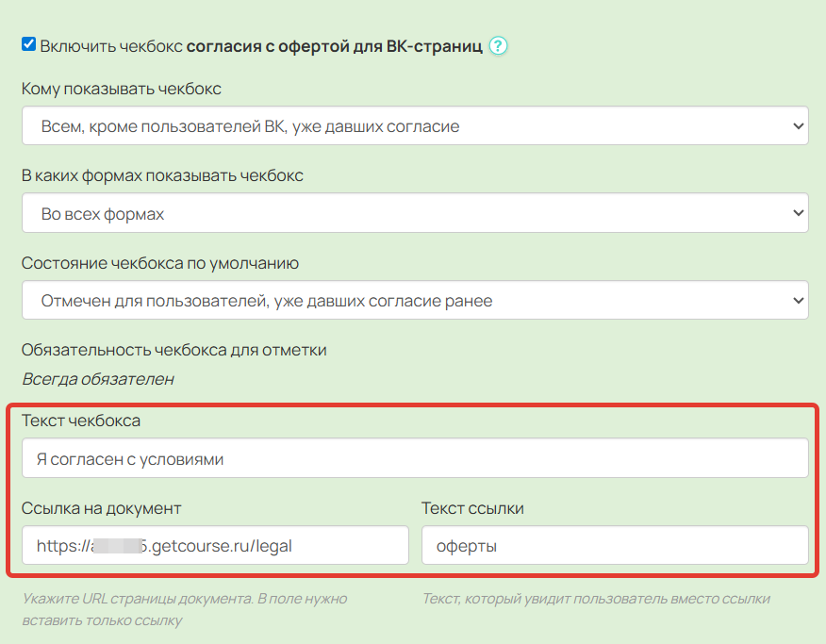This screenshot has height=644, width=826.
Task: Click the teal question-mark help icon
Action: (x=498, y=45)
